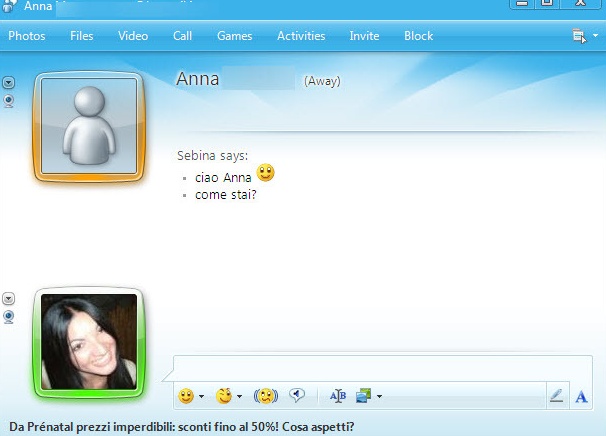606x436 pixels.
Task: Expand options arrow beside your own display picture
Action: pyautogui.click(x=9, y=298)
